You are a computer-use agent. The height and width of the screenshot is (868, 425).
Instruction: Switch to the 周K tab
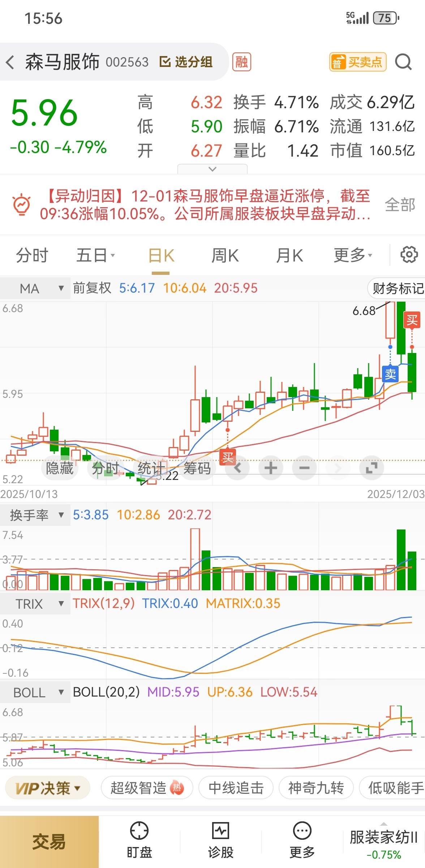(x=225, y=255)
